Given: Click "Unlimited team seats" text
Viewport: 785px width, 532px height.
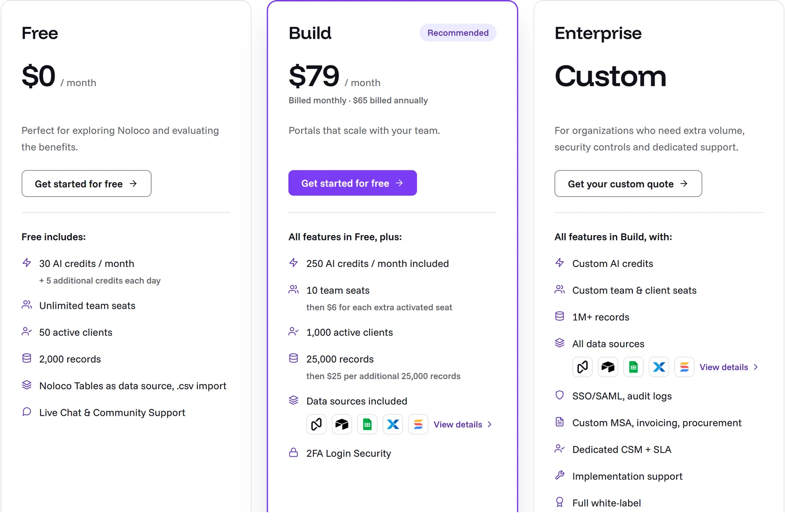Looking at the screenshot, I should [87, 306].
